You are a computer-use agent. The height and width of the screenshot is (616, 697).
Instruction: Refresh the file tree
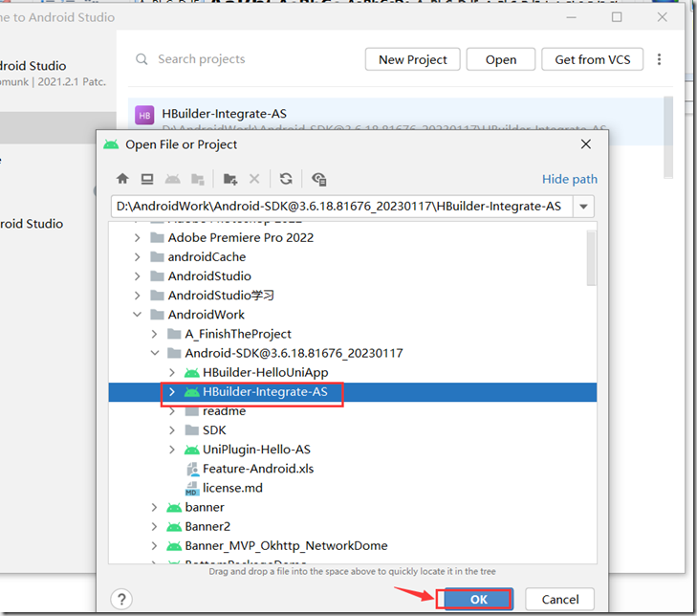tap(286, 179)
